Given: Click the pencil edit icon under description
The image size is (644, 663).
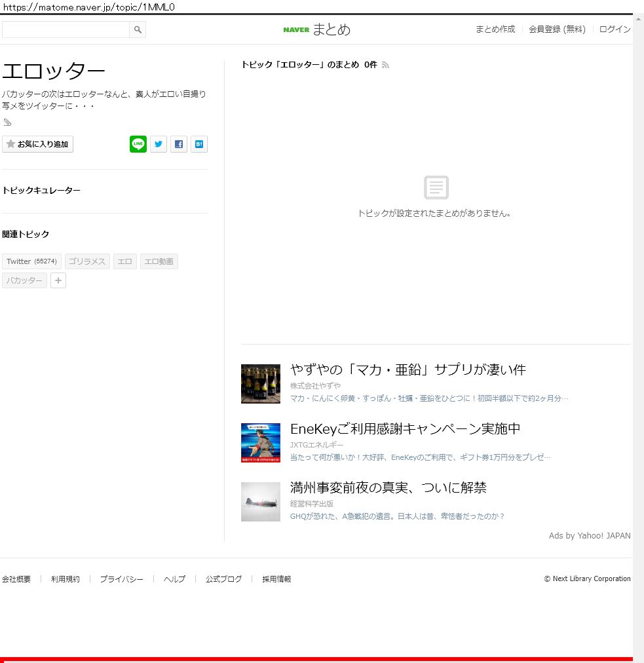Looking at the screenshot, I should point(7,123).
